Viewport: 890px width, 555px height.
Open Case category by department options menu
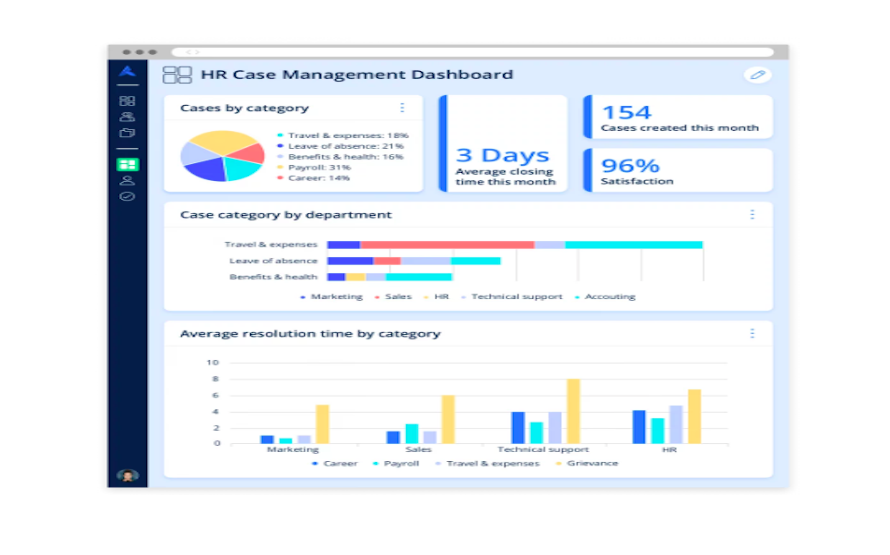[752, 215]
